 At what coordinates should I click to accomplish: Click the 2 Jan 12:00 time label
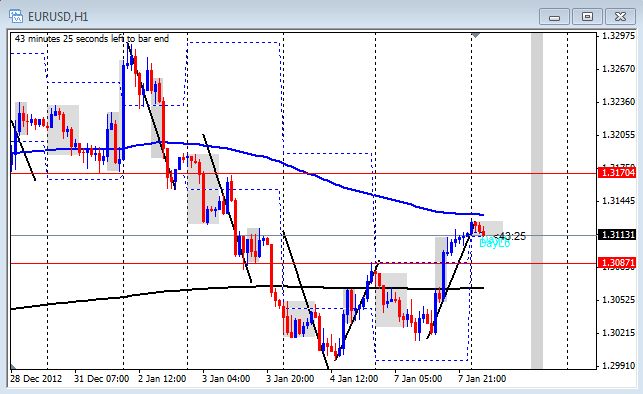pos(162,378)
